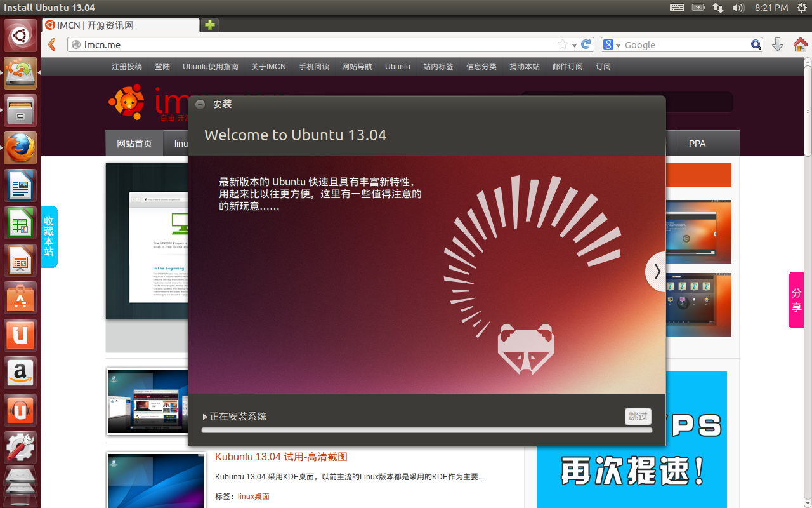This screenshot has height=508, width=812.
Task: Open the Amazon launcher icon
Action: click(x=20, y=373)
